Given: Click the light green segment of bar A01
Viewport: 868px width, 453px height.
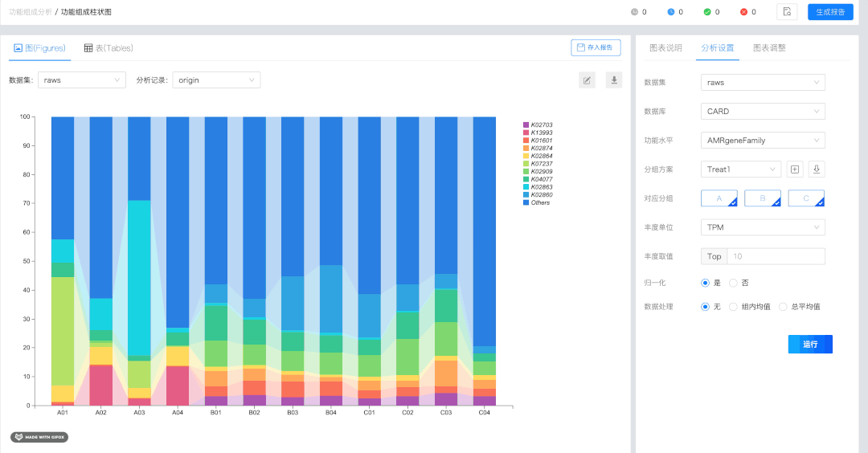Looking at the screenshot, I should [x=63, y=331].
